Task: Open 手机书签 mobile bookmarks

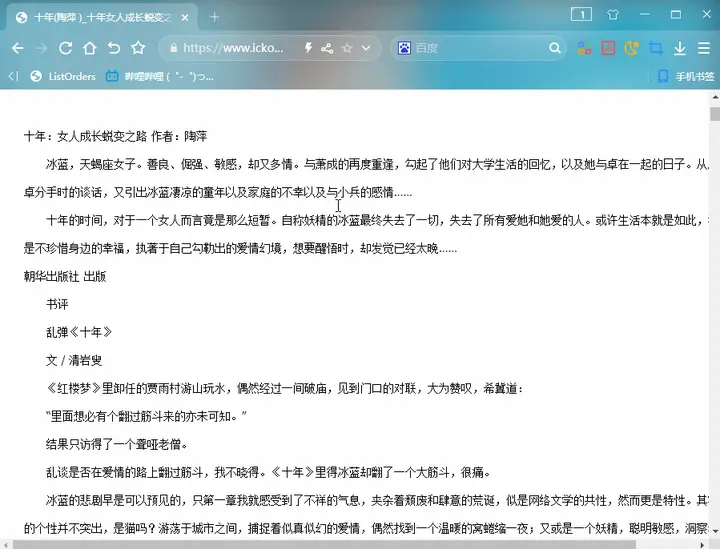Action: (686, 76)
